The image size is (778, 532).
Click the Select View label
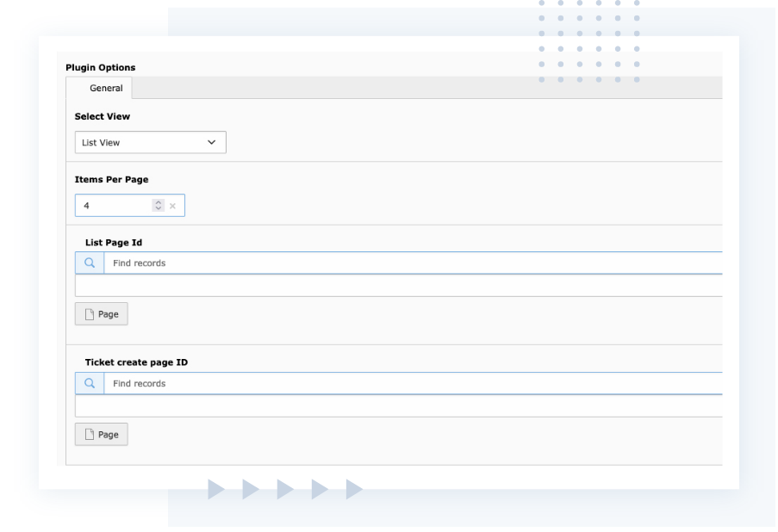pos(103,116)
